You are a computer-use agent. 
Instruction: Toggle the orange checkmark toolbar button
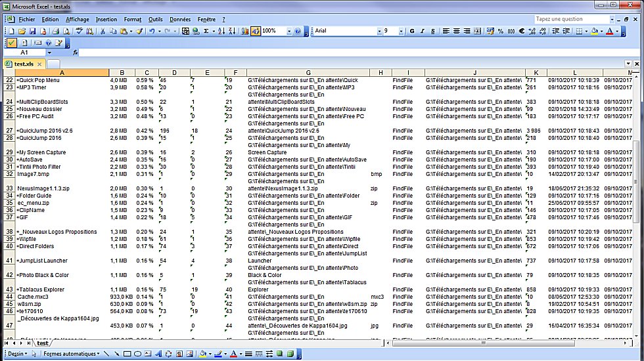[12, 43]
